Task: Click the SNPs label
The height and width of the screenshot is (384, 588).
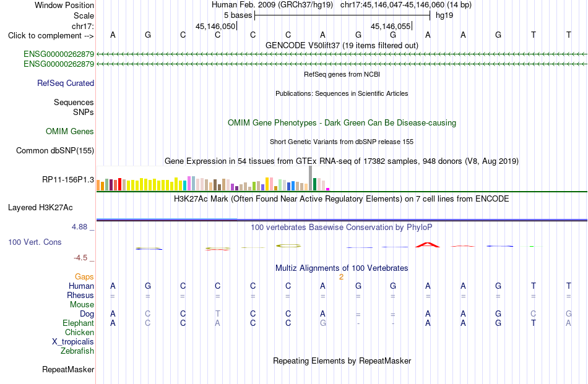Action: [84, 112]
